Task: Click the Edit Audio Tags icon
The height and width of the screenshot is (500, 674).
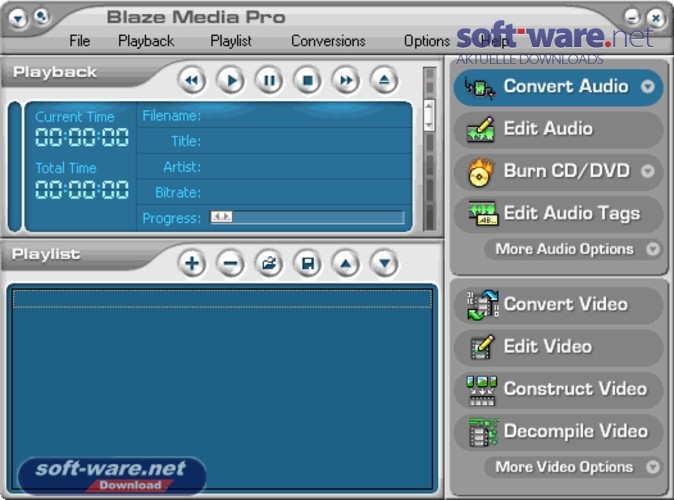Action: (x=482, y=214)
